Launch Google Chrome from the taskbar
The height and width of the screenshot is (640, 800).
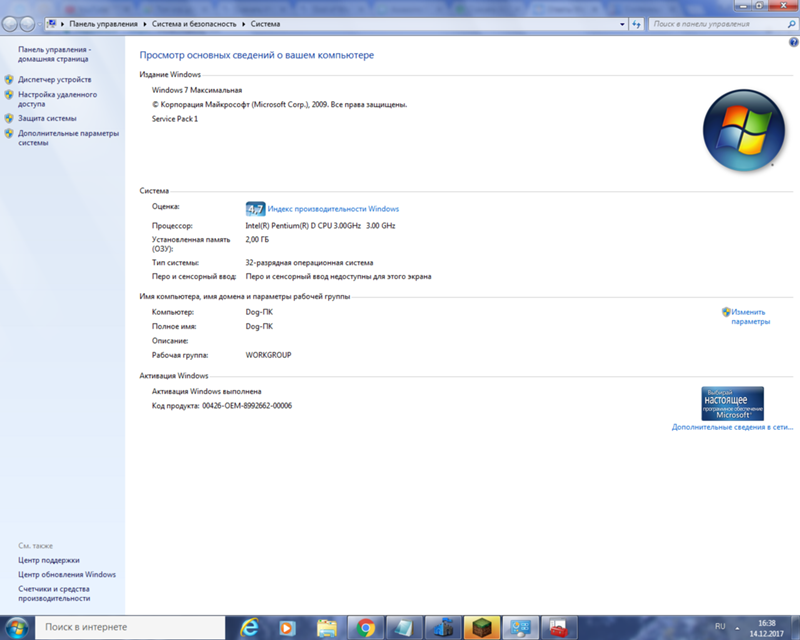366,627
